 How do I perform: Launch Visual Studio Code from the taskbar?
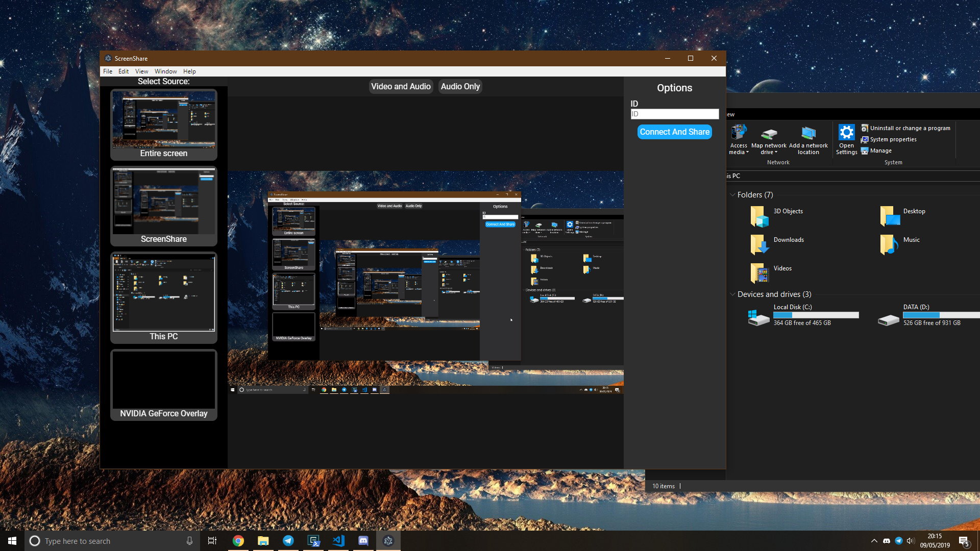(338, 541)
